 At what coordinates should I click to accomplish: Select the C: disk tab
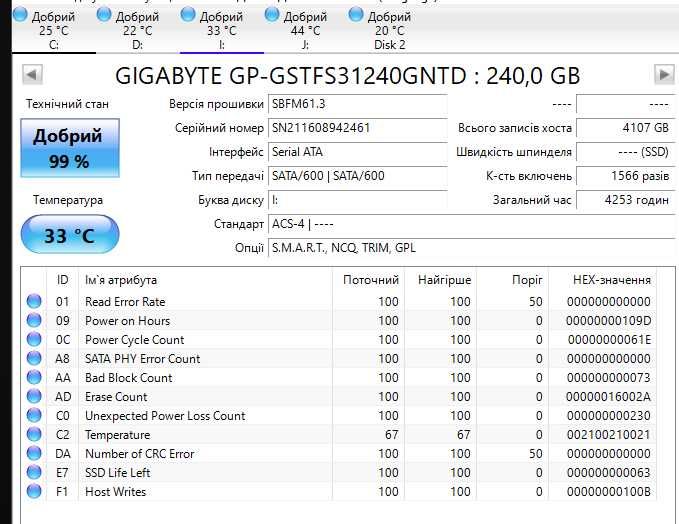click(54, 30)
